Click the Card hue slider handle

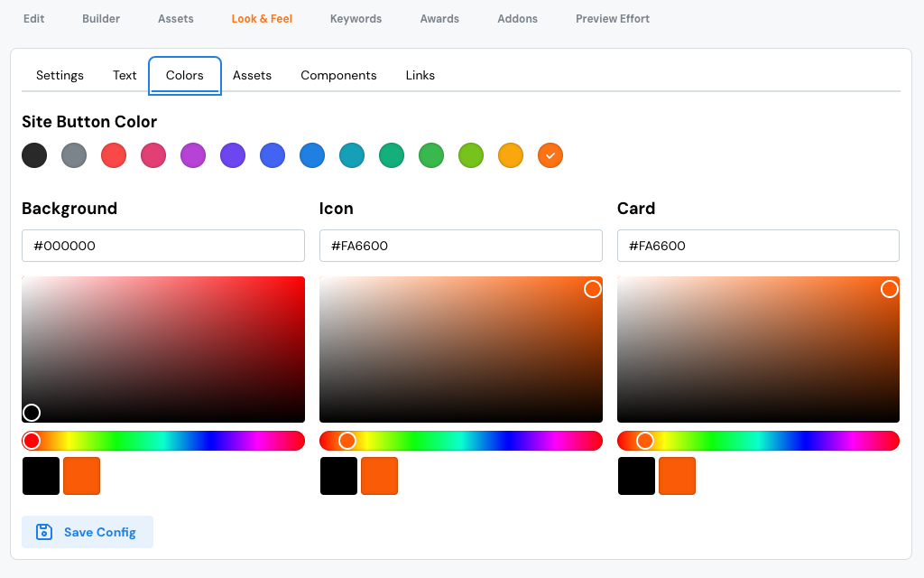click(644, 441)
